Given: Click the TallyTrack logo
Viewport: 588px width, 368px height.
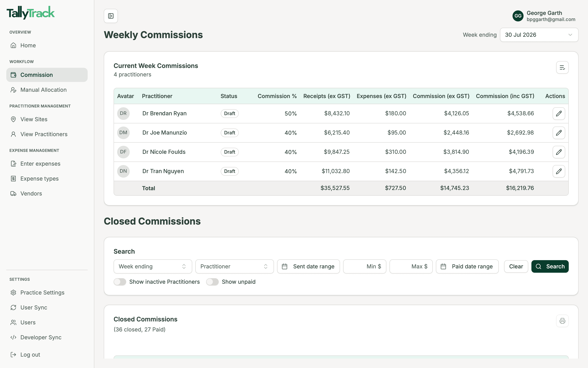Looking at the screenshot, I should [31, 13].
